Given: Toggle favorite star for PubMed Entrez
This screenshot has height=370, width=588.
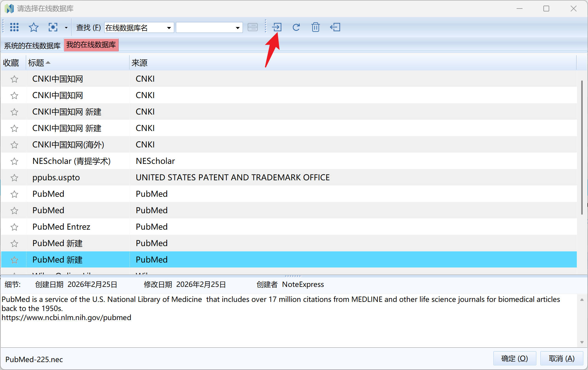Looking at the screenshot, I should coord(14,227).
